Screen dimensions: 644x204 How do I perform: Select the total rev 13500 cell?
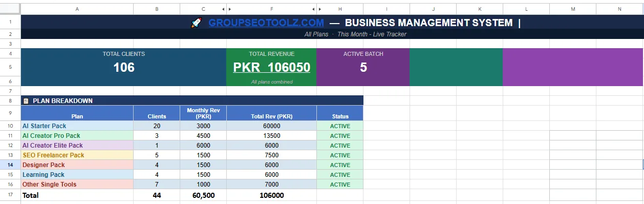pos(271,135)
